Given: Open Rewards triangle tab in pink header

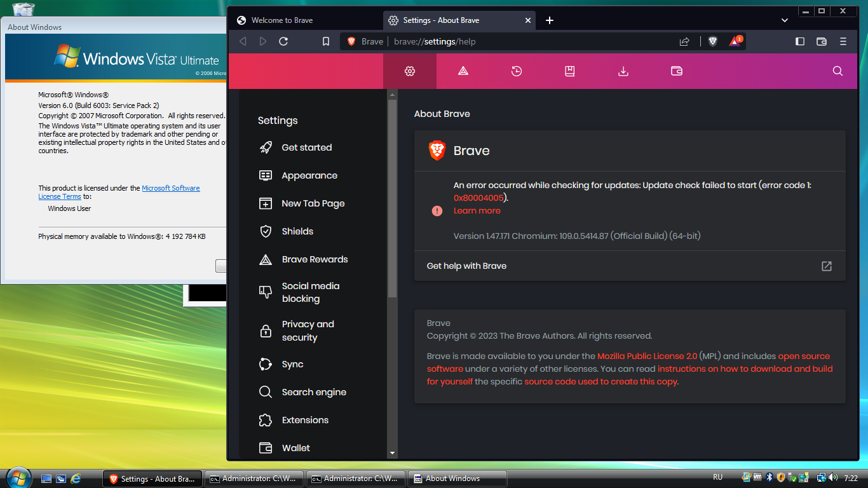Looking at the screenshot, I should 463,71.
